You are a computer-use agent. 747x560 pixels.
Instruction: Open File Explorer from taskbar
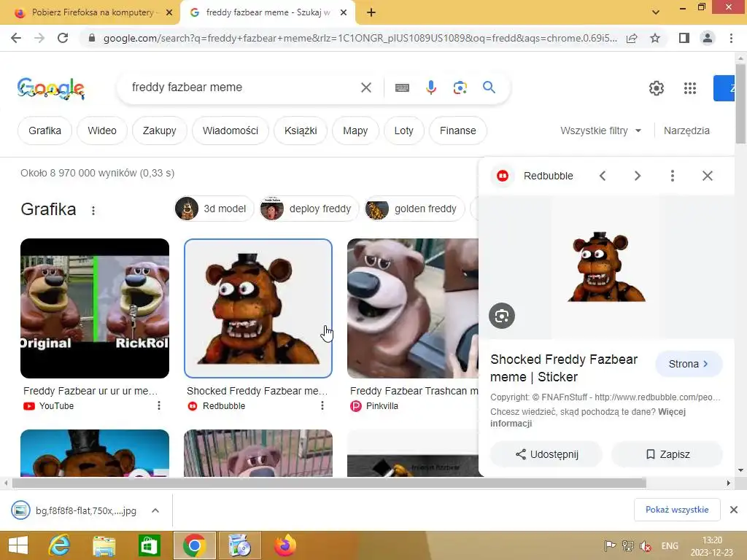[x=104, y=545]
